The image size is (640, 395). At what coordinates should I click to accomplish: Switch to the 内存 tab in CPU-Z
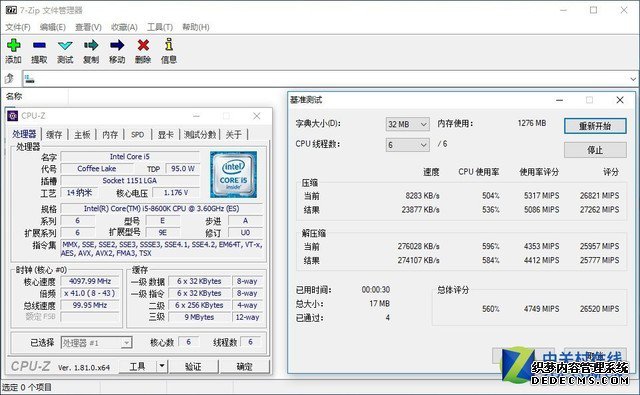tap(110, 135)
